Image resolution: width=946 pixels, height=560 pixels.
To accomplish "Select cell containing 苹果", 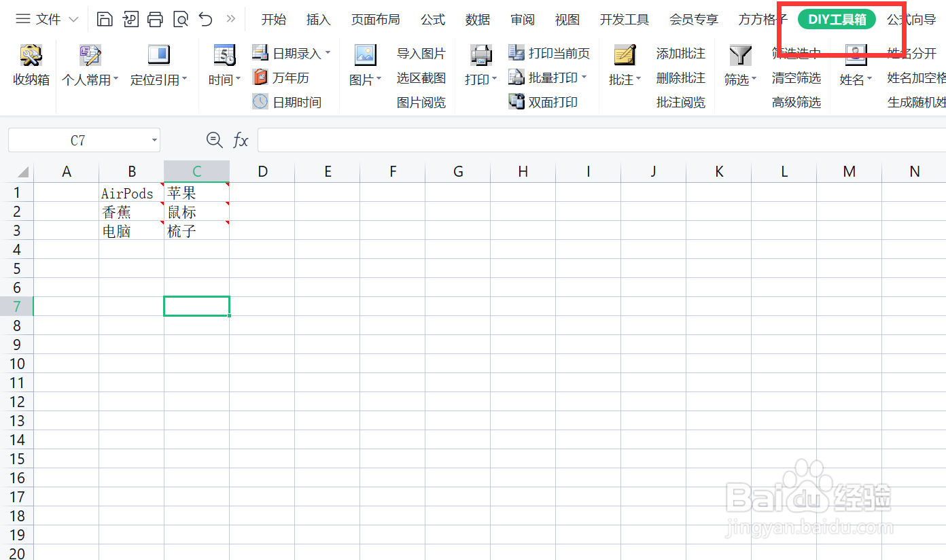I will coord(196,192).
